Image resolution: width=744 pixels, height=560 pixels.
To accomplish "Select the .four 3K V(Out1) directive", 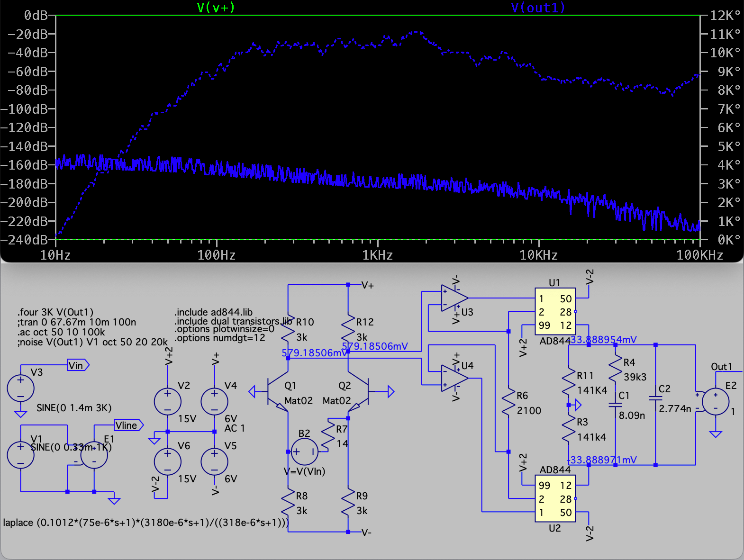I will click(55, 312).
